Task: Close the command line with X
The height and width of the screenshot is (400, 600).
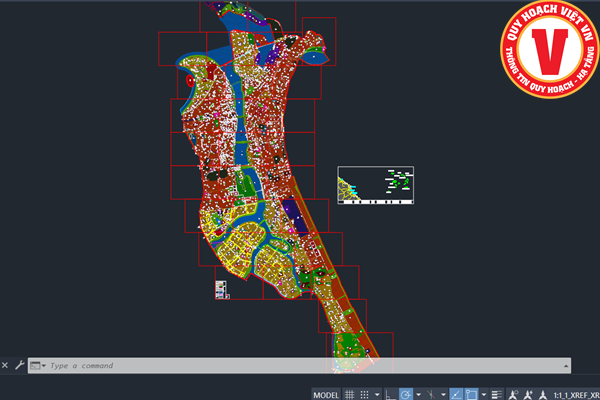Action: click(x=6, y=366)
